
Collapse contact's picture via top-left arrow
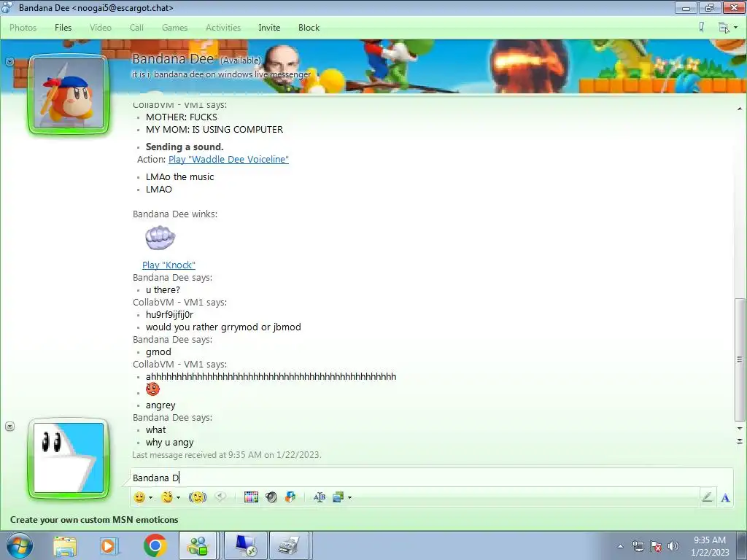coord(9,62)
